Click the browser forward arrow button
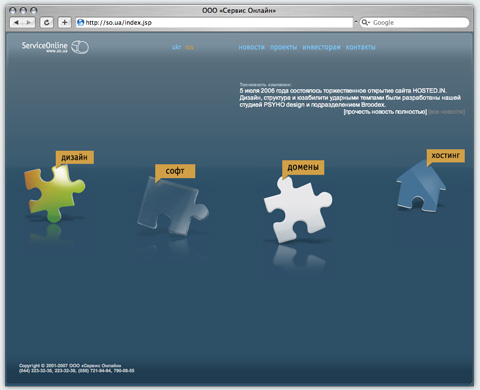480x390 pixels. (x=29, y=22)
